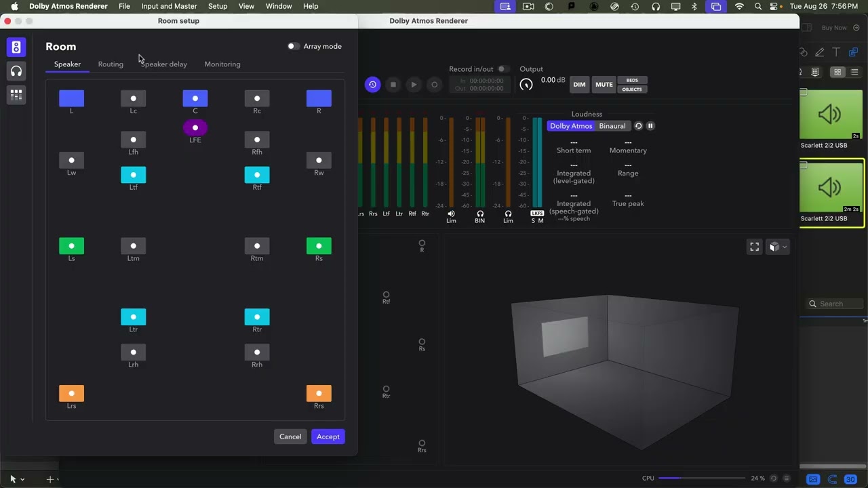Reset the loudness measurement
Screen dimensions: 868x488
coord(638,126)
